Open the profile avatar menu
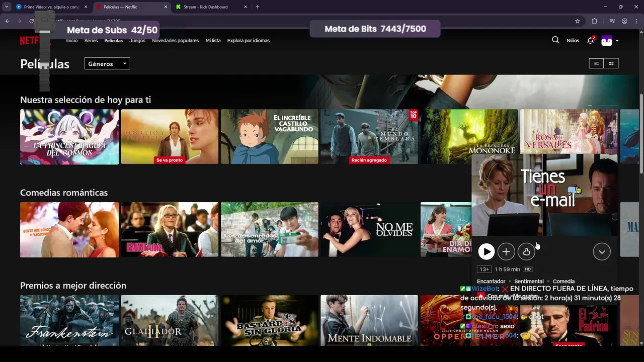Screen dimensions: 644x362 [607, 41]
